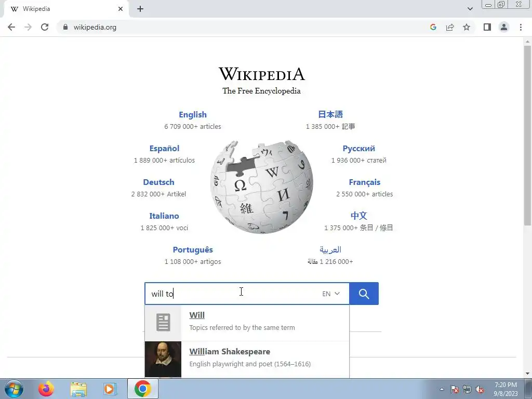
Task: Launch Firefox from the taskbar
Action: click(46, 389)
